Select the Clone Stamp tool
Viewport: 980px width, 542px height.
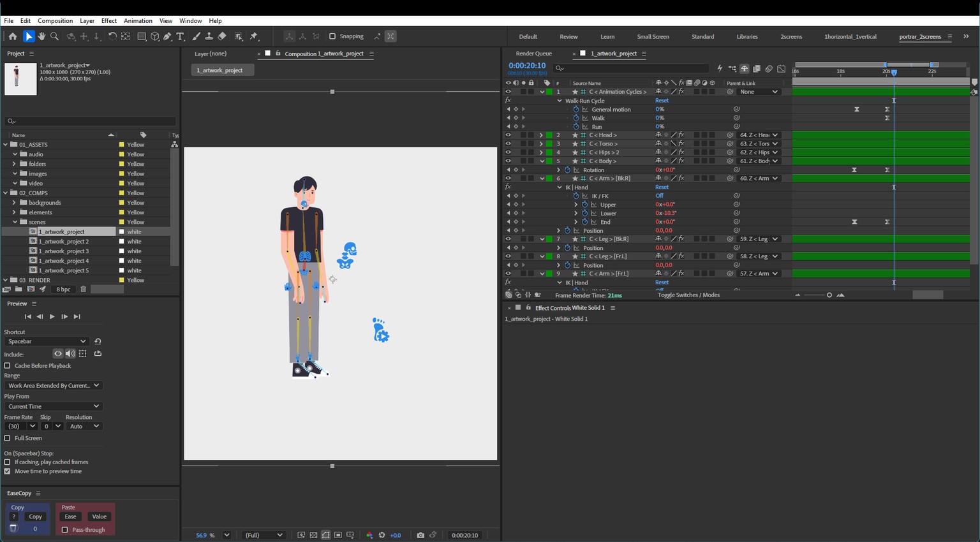tap(209, 36)
